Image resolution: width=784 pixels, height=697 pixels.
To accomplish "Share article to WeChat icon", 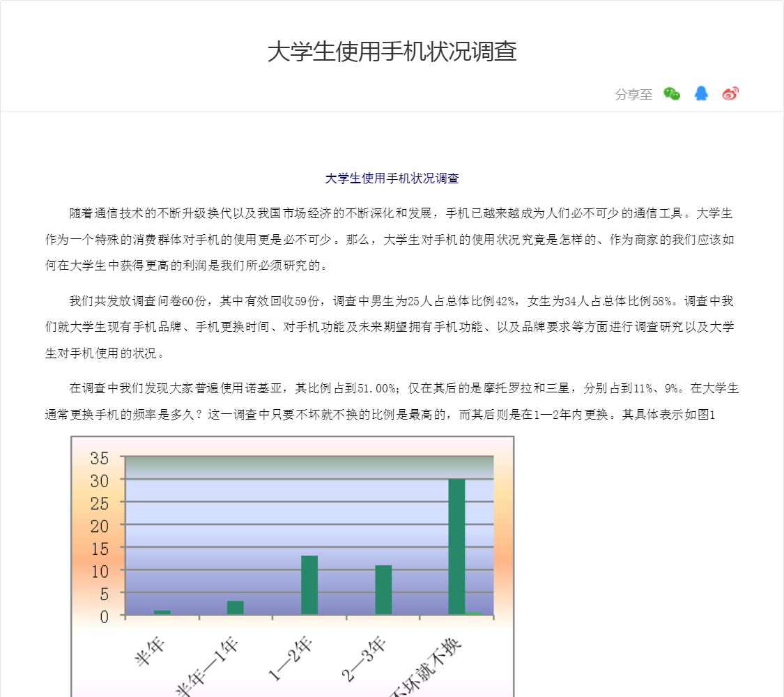I will [672, 93].
